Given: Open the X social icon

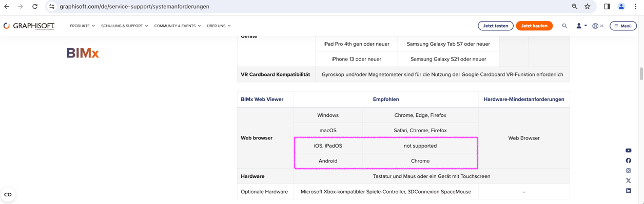Looking at the screenshot, I should 628,180.
